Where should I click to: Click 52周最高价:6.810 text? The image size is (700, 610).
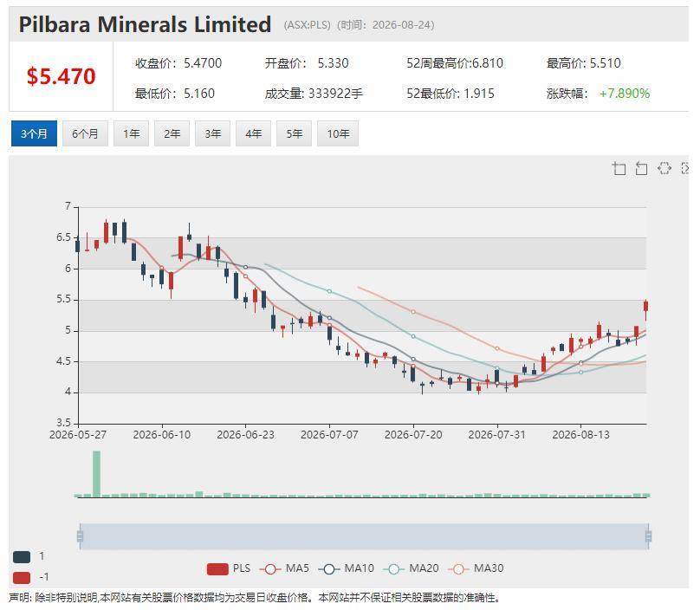pos(455,63)
